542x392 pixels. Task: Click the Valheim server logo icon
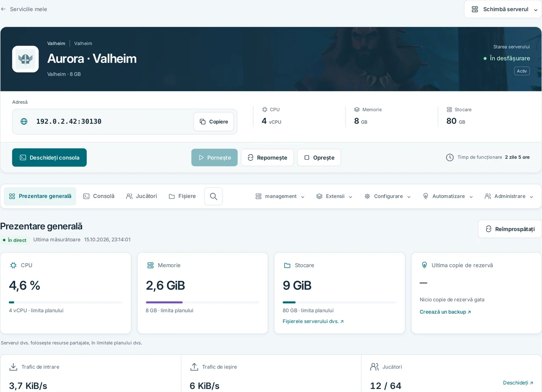(x=25, y=59)
